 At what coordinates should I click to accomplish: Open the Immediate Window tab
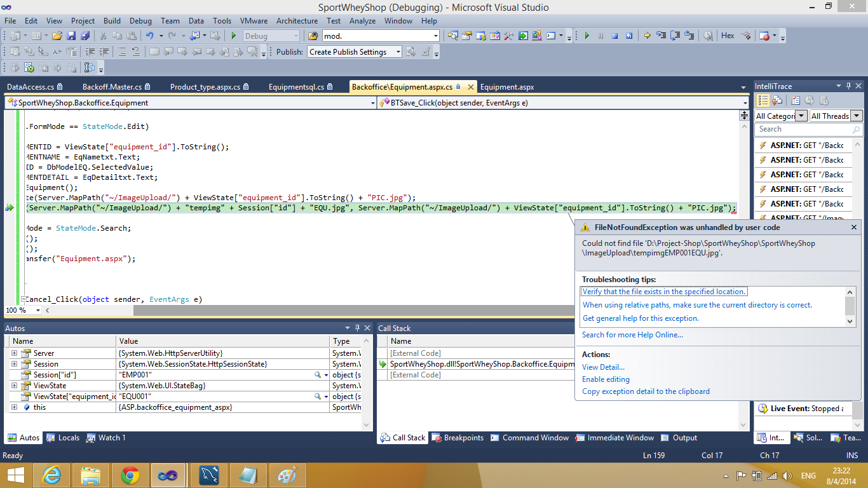click(615, 438)
